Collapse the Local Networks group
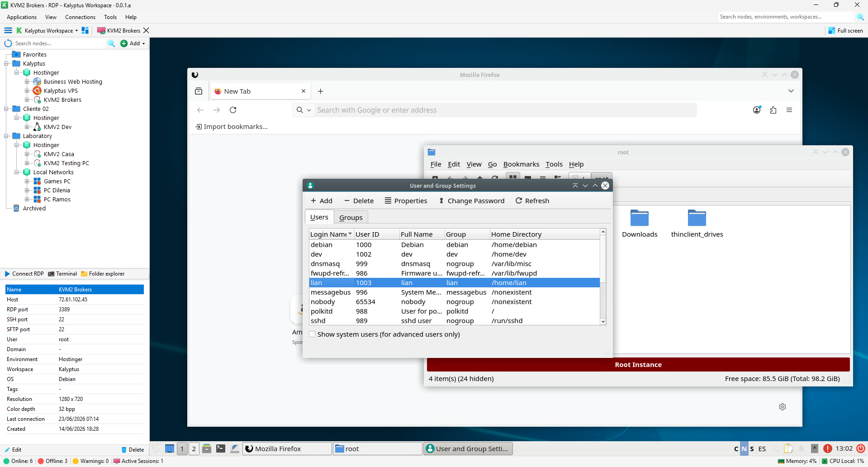 pyautogui.click(x=17, y=172)
